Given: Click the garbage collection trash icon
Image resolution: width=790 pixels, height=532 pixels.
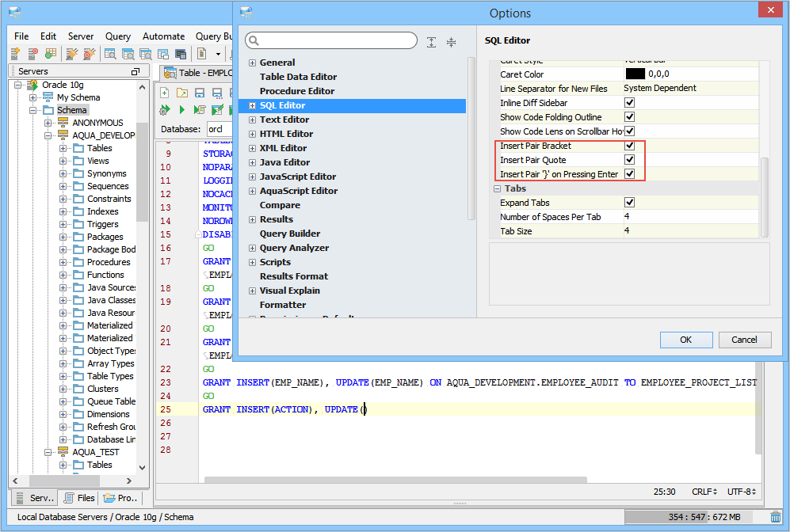Looking at the screenshot, I should click(776, 517).
